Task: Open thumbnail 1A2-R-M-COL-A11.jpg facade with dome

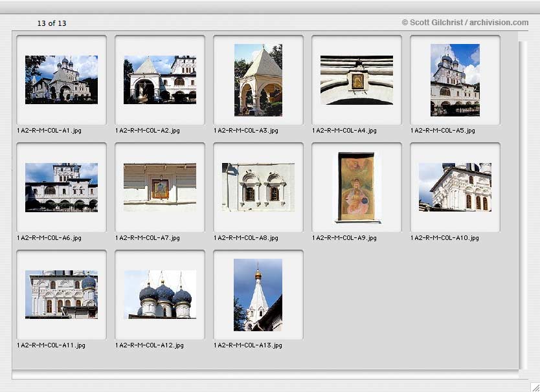Action: pyautogui.click(x=62, y=294)
